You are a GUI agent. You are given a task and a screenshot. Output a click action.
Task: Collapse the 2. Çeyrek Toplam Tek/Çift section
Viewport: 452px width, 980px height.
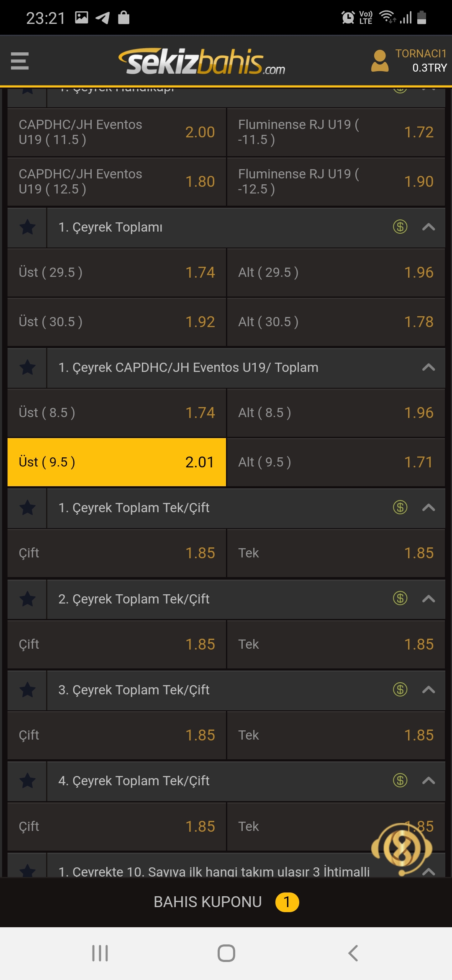[429, 599]
